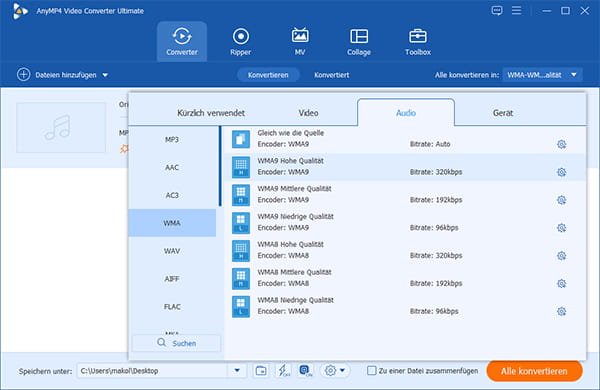Viewport: 600px width, 390px height.
Task: Open the output folder icon
Action: point(261,370)
